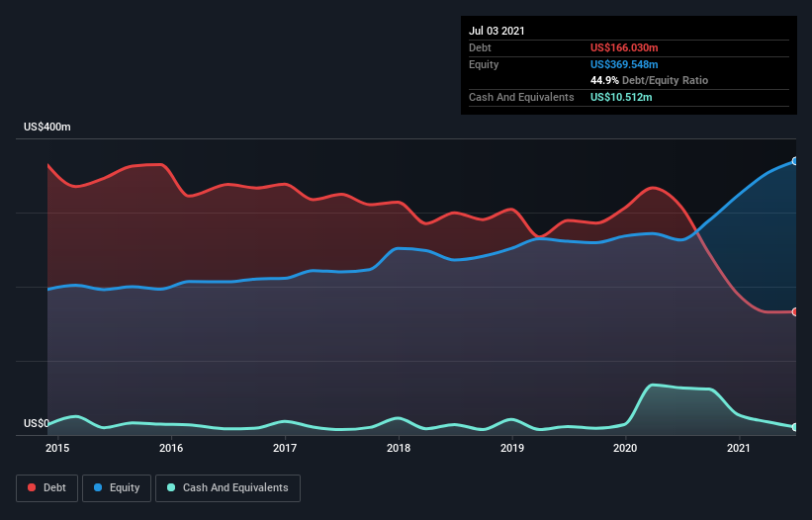The height and width of the screenshot is (520, 812).
Task: Click the 2016 x-axis label
Action: tap(171, 448)
